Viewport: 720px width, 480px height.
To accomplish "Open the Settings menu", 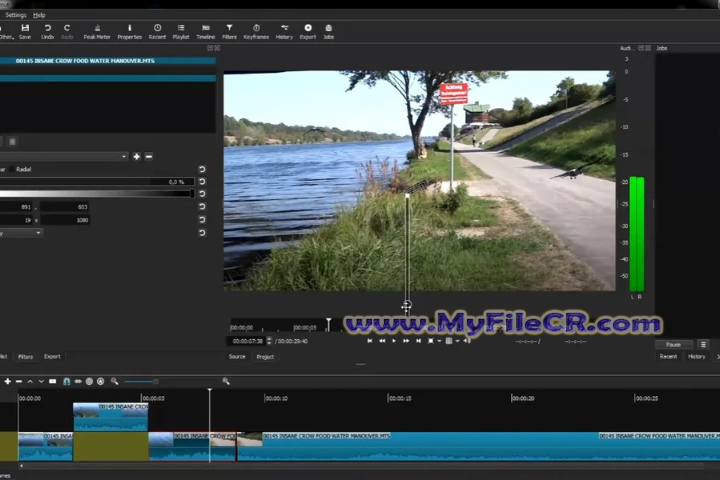I will click(x=16, y=15).
